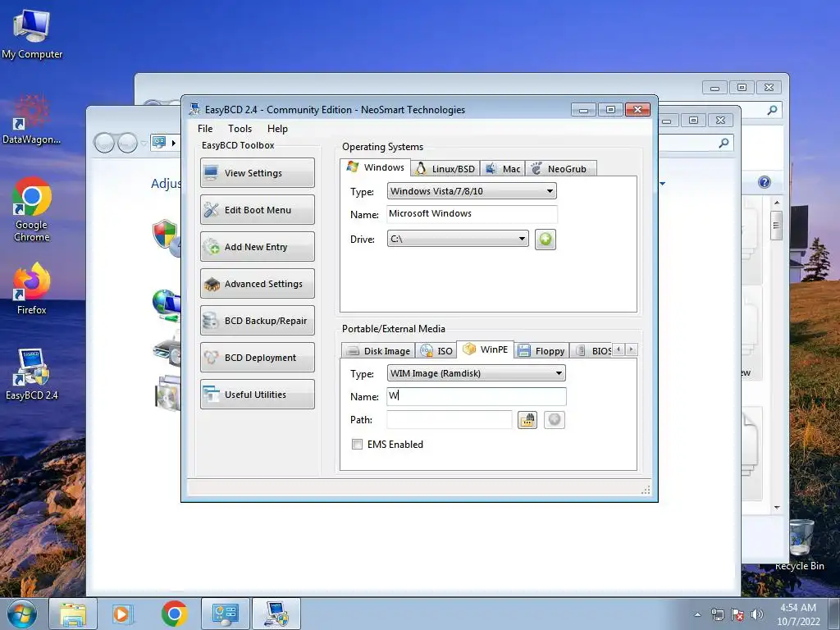
Task: Click the EasyBCD title bar icon
Action: point(194,109)
